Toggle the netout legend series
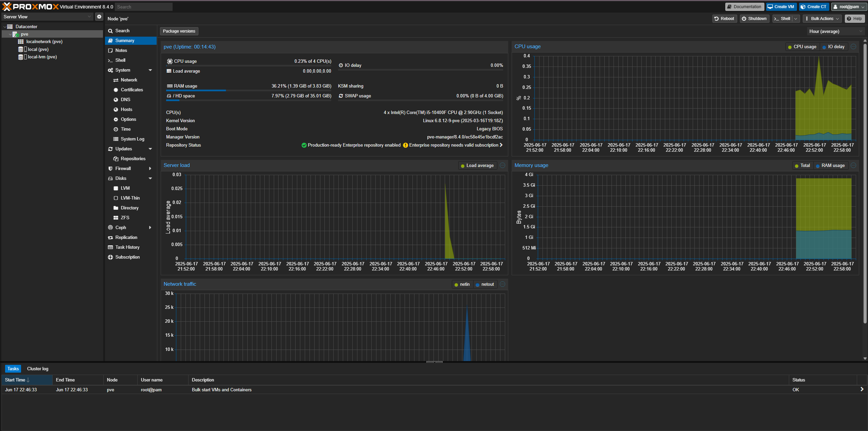 485,284
